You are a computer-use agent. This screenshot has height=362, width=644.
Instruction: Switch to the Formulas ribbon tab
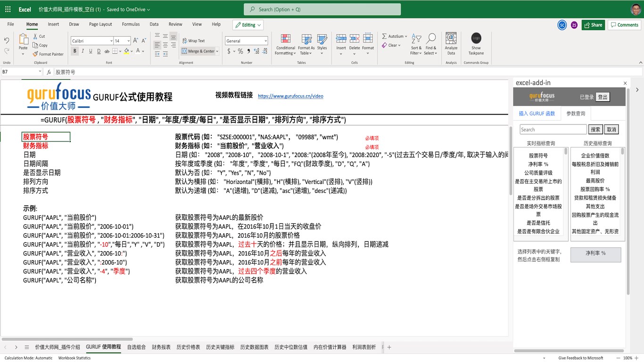(131, 24)
